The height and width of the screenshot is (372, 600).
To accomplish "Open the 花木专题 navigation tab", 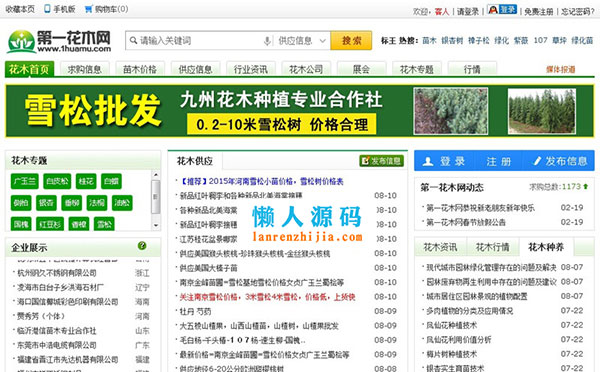I will (417, 69).
